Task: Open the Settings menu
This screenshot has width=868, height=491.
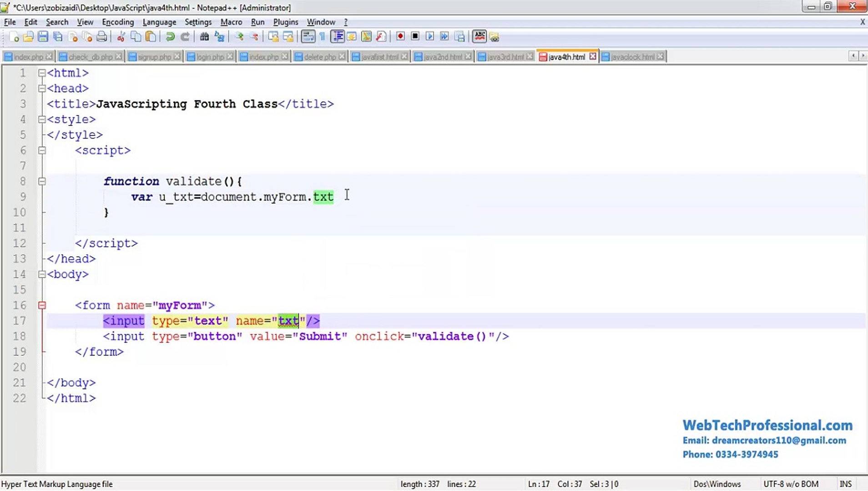Action: (x=198, y=22)
